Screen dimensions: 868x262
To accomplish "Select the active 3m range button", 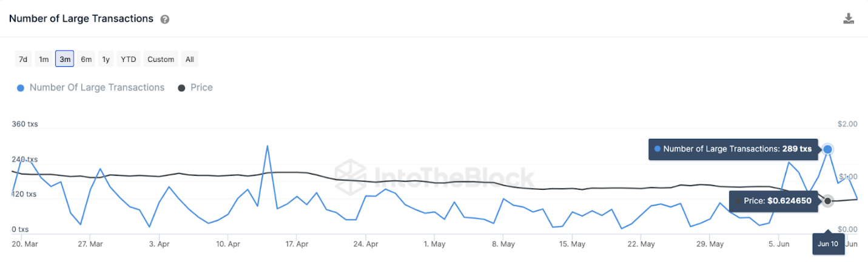I will [65, 59].
